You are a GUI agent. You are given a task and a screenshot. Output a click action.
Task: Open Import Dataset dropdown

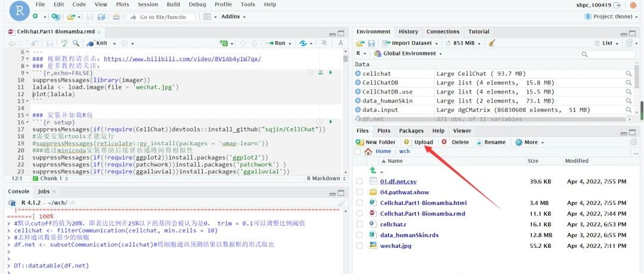[410, 43]
